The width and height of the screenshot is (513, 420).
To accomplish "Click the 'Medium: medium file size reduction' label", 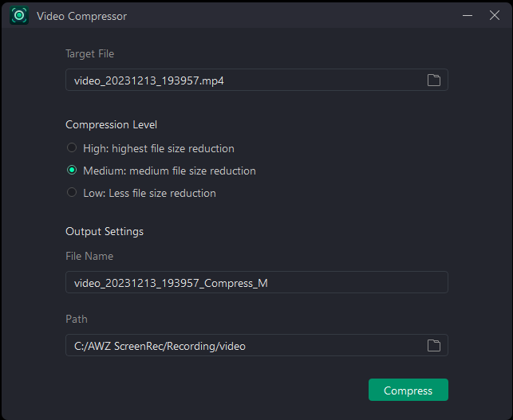I will pos(169,171).
